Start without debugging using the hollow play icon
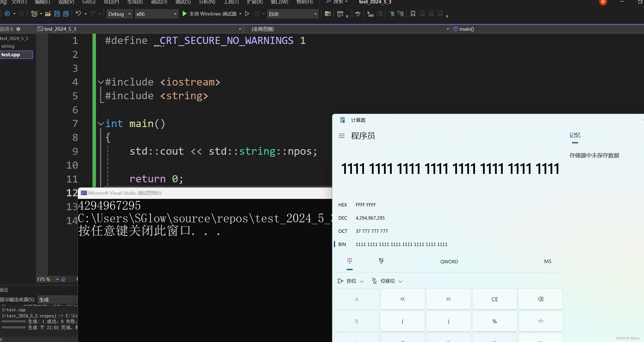The width and height of the screenshot is (644, 342). click(x=247, y=14)
